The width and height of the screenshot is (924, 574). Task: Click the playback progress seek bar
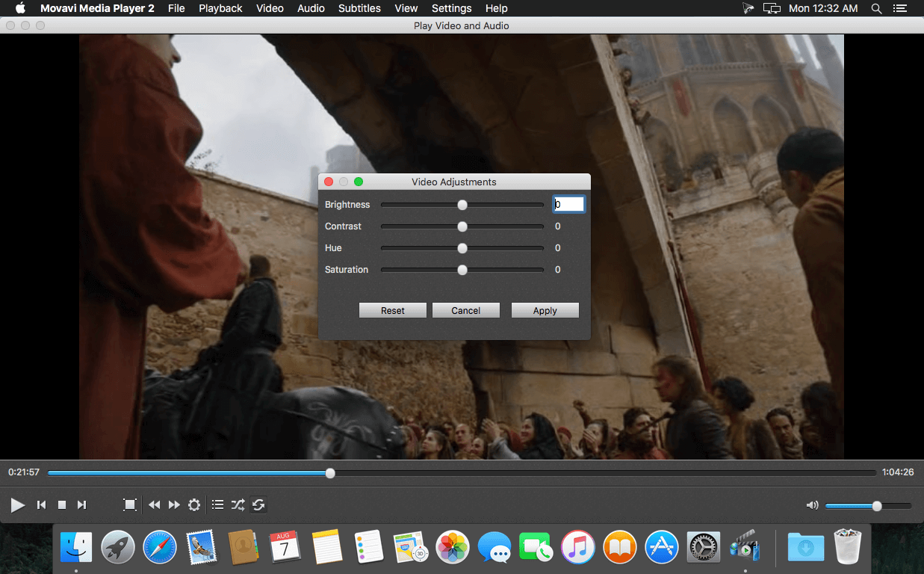coord(462,473)
